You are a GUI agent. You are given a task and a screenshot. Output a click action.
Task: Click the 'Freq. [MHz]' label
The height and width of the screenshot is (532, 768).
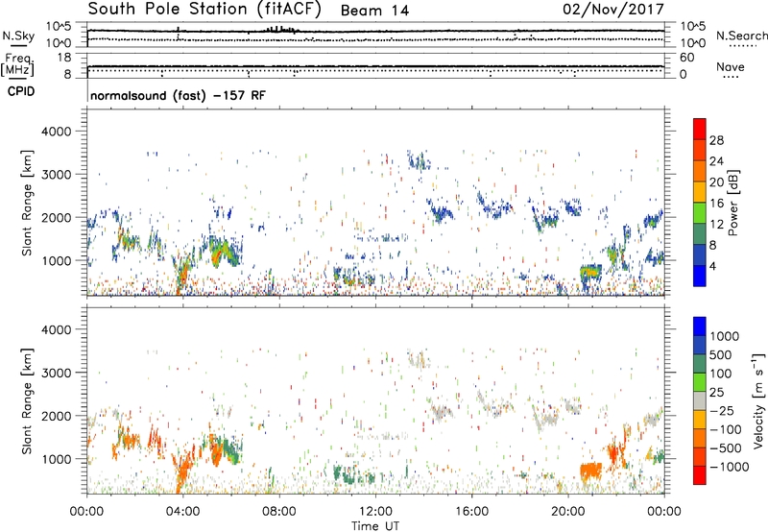17,65
